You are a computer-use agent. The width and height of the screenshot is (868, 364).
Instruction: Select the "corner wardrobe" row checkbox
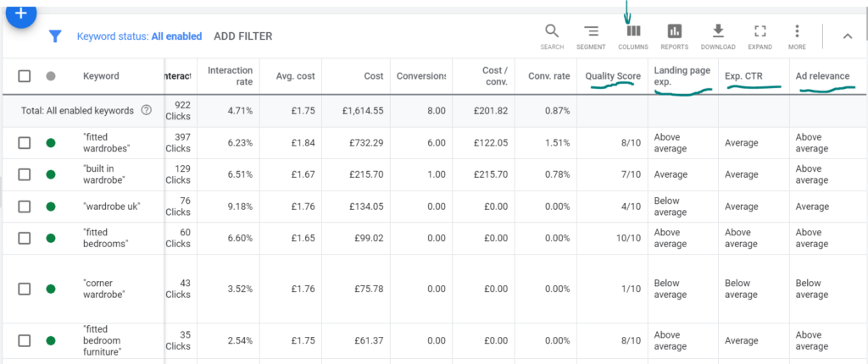click(x=25, y=289)
